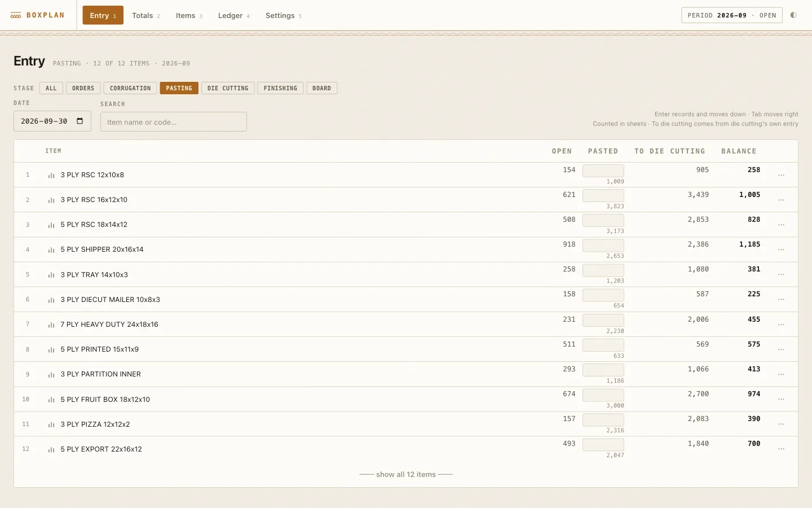Click the Pasted input for 7 PLY HEAVY DUTY 24x18x16
The height and width of the screenshot is (508, 812).
[x=603, y=320]
